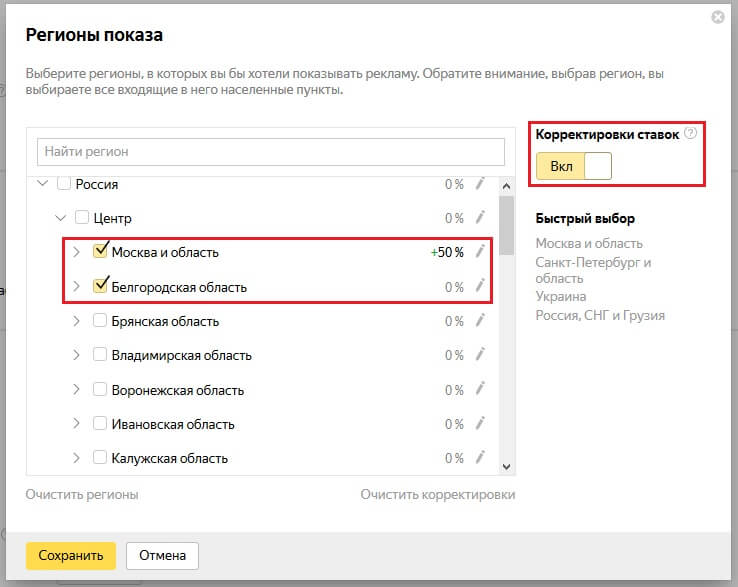Choose Россия, СНГ и Грузия preset
738x587 pixels.
[599, 315]
